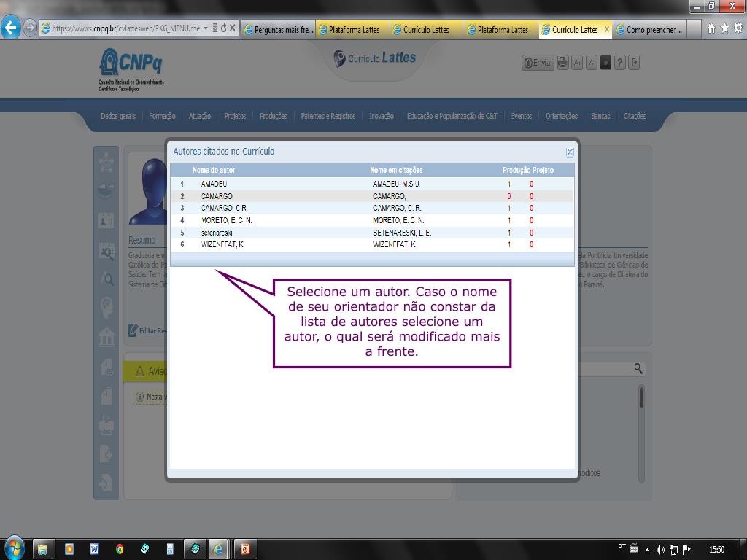
Task: Click the export document sidebar icon
Action: point(106,454)
